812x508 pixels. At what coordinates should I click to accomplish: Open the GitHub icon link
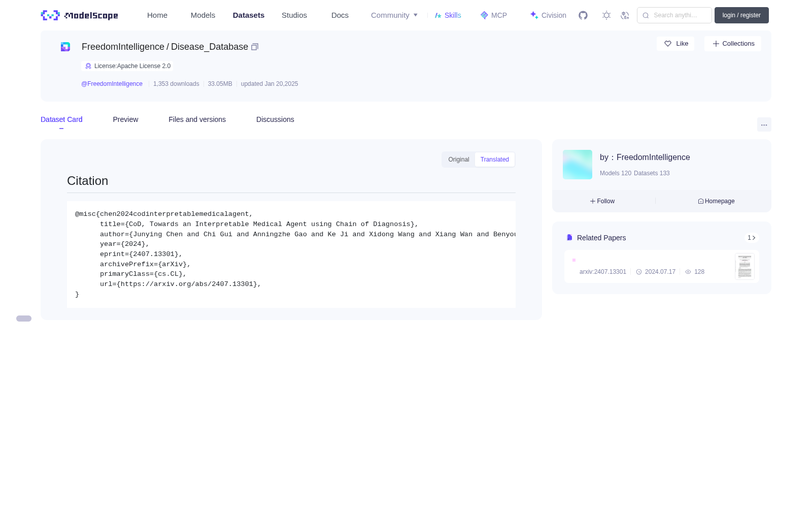(x=583, y=15)
